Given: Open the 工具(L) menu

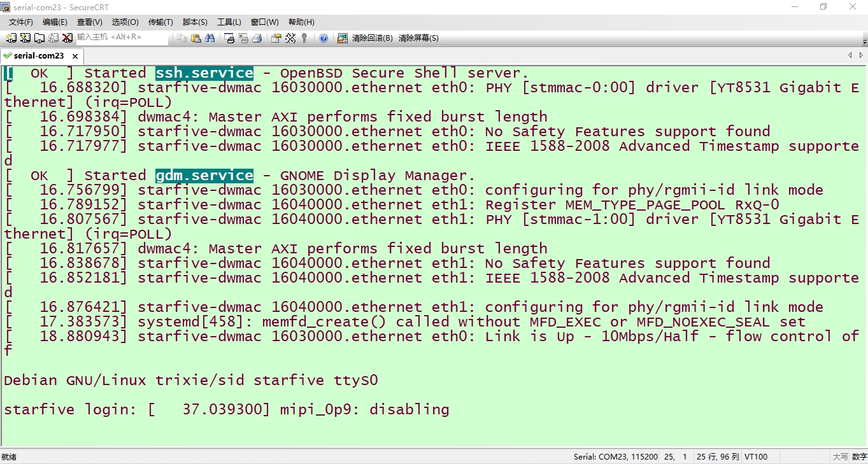Looking at the screenshot, I should pyautogui.click(x=229, y=22).
